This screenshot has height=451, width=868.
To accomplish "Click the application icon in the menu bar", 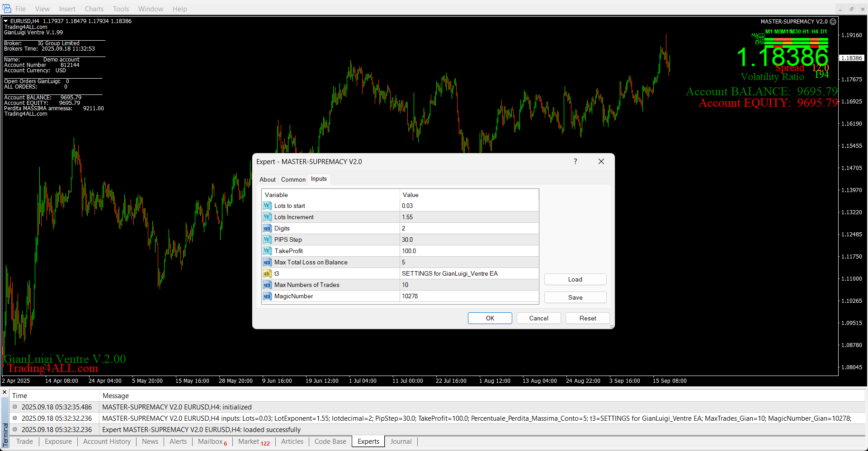I will coord(7,9).
